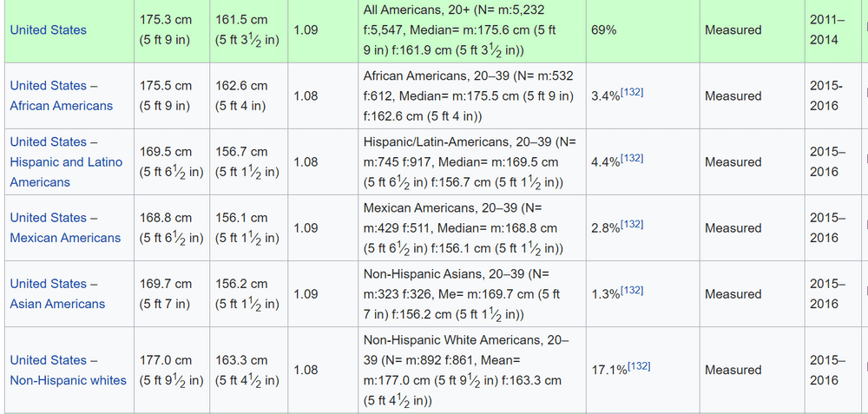Click the 177.0 cm height cell
Image resolution: width=868 pixels, height=414 pixels.
(172, 371)
